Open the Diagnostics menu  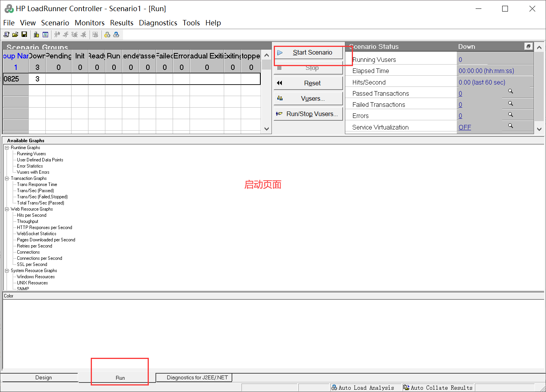coord(158,23)
